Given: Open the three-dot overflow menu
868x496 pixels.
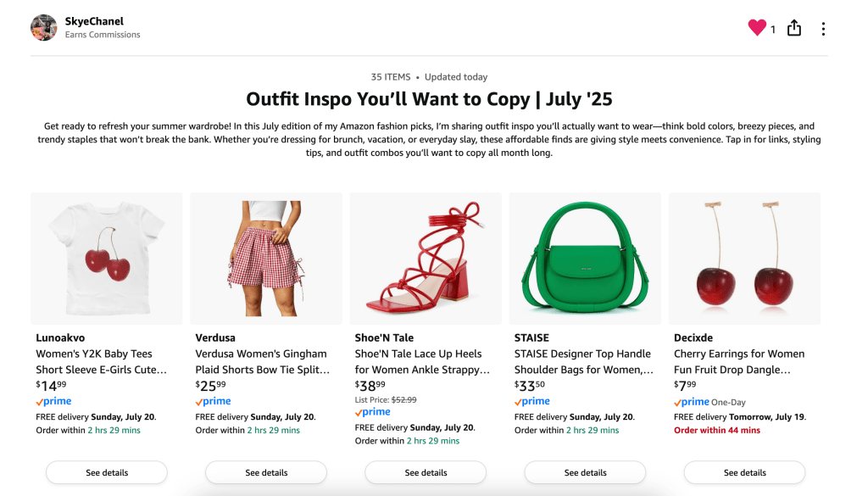Looking at the screenshot, I should [823, 28].
